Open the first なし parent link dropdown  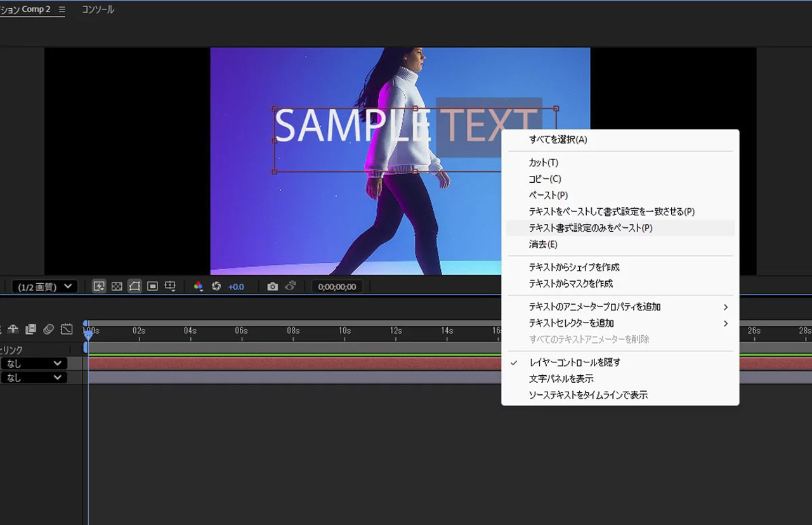(34, 363)
